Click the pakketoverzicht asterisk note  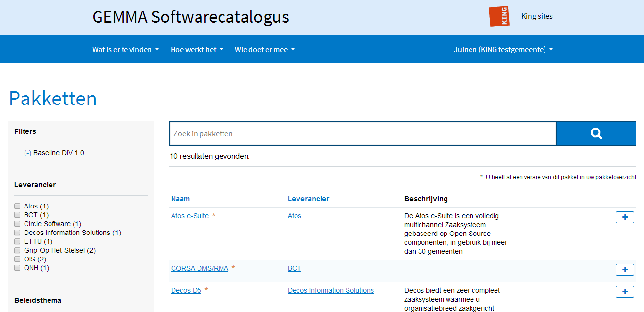point(558,177)
